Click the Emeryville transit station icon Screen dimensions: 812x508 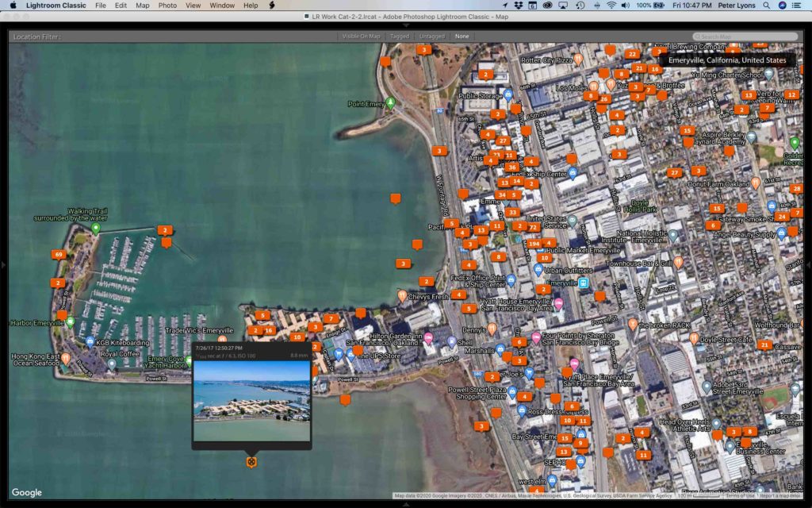tap(583, 283)
